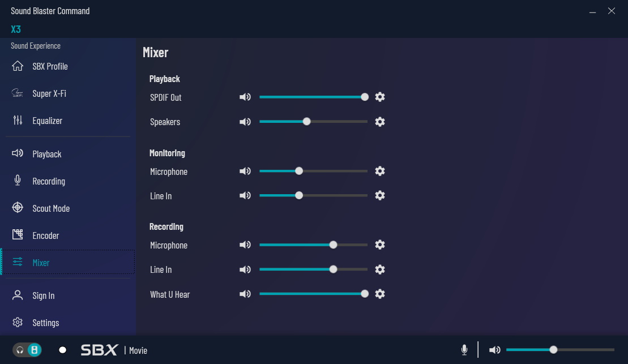Image resolution: width=628 pixels, height=364 pixels.
Task: Click the Mixer sliders sidebar icon
Action: coord(18,262)
